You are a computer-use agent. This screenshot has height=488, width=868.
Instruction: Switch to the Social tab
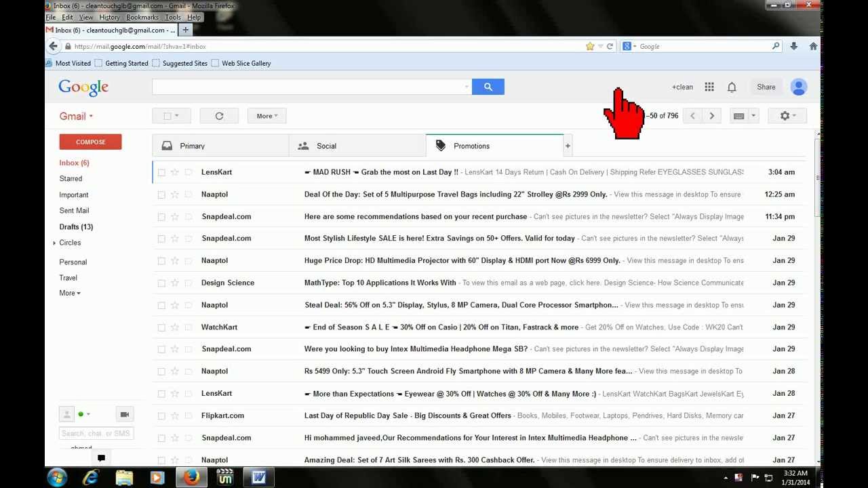(357, 146)
